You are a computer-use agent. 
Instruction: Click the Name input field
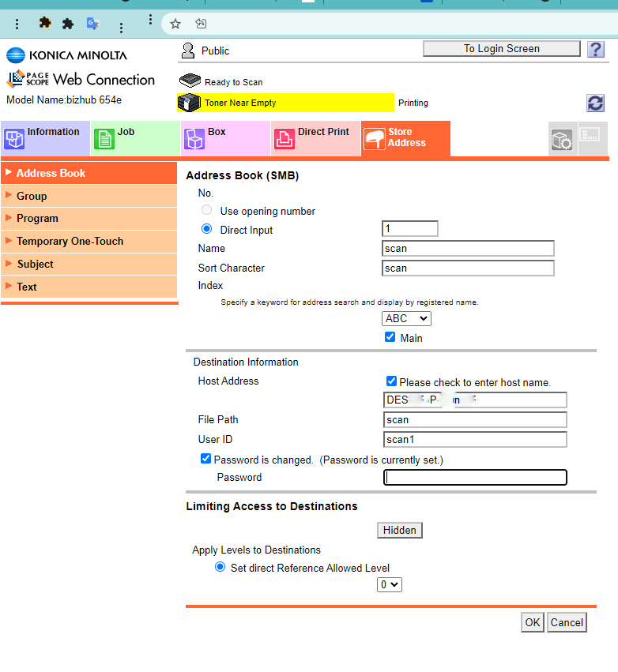click(x=468, y=248)
